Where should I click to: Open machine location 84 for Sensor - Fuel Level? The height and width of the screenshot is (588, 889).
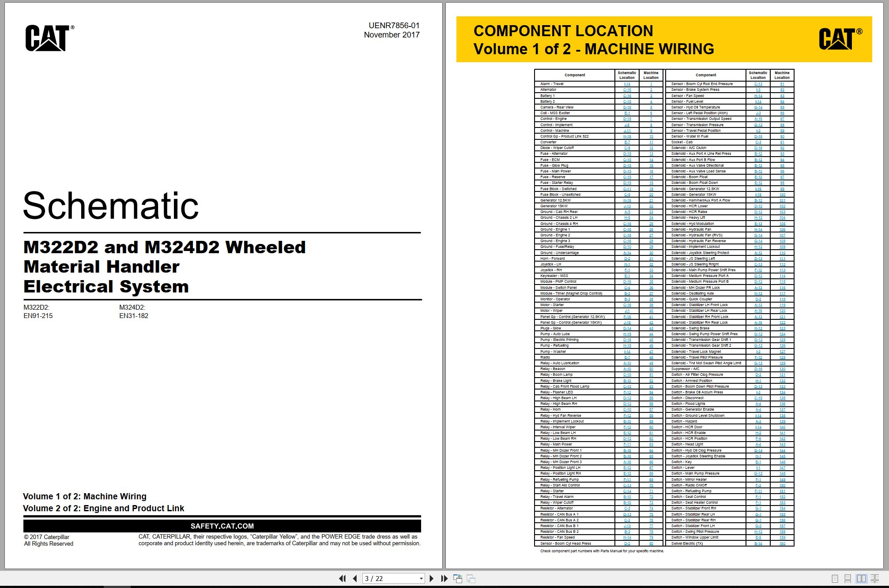(x=782, y=101)
